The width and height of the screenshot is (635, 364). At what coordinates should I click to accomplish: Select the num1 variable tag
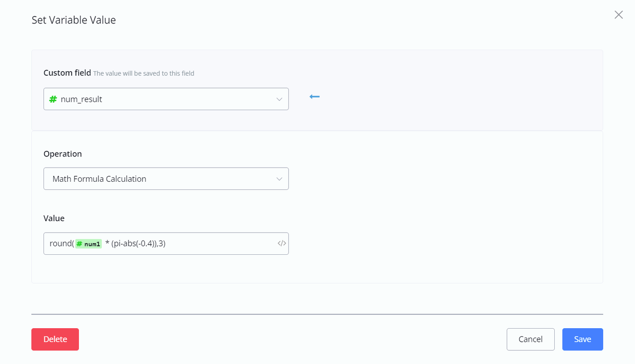(89, 244)
